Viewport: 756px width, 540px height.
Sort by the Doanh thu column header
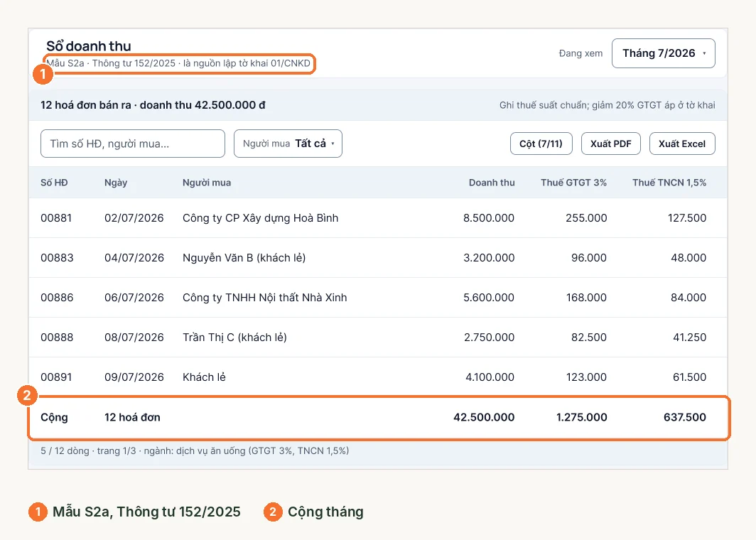tap(492, 183)
